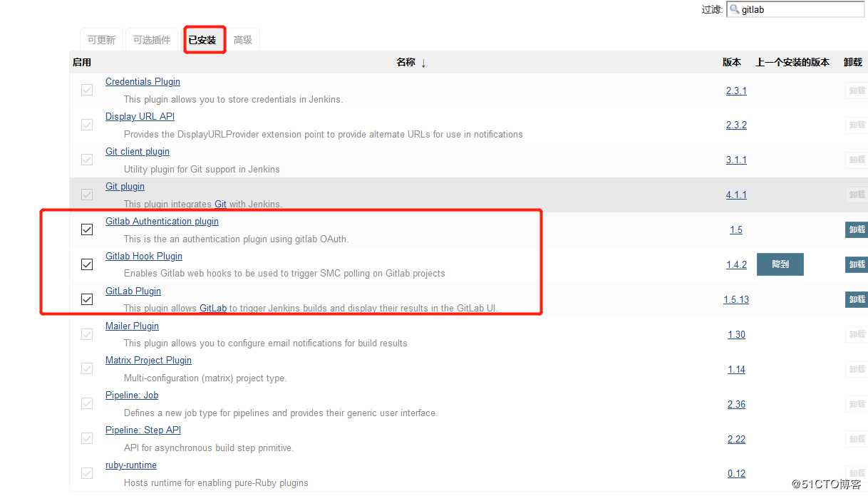This screenshot has height=496, width=868.
Task: Click the Display URL API checkbox
Action: pos(87,125)
